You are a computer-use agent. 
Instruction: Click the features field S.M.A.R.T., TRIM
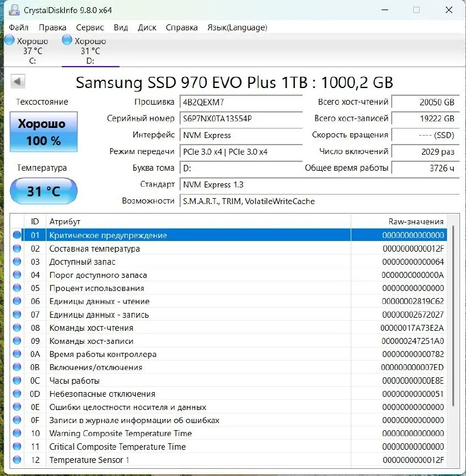(x=320, y=201)
